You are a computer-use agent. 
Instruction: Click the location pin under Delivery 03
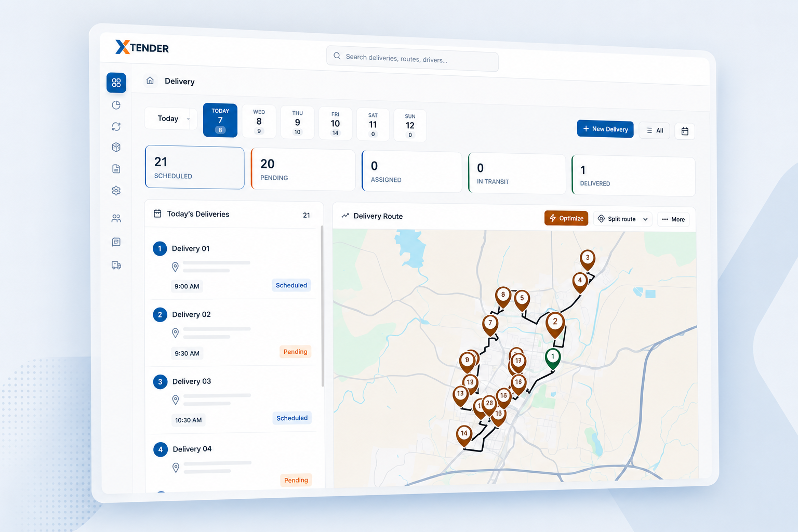pos(176,400)
